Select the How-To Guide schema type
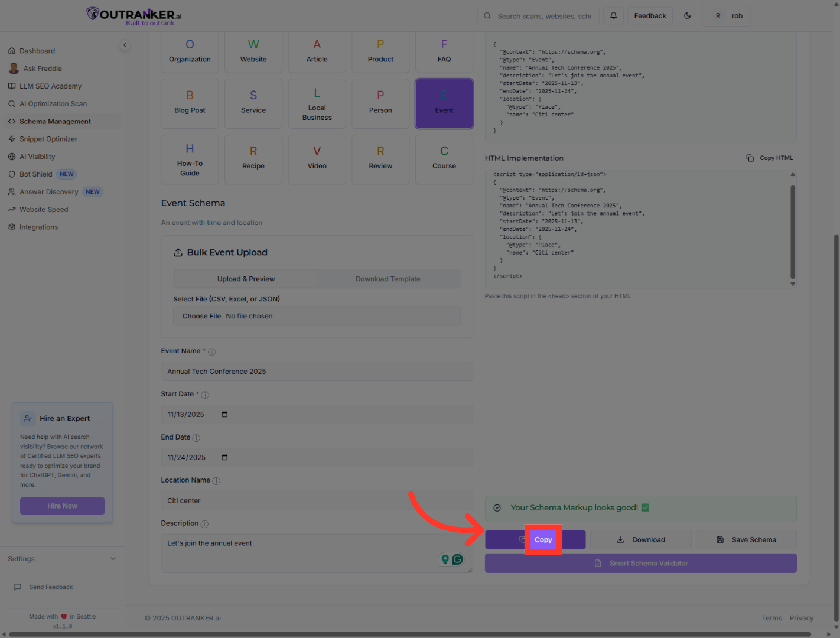The image size is (840, 638). [190, 159]
